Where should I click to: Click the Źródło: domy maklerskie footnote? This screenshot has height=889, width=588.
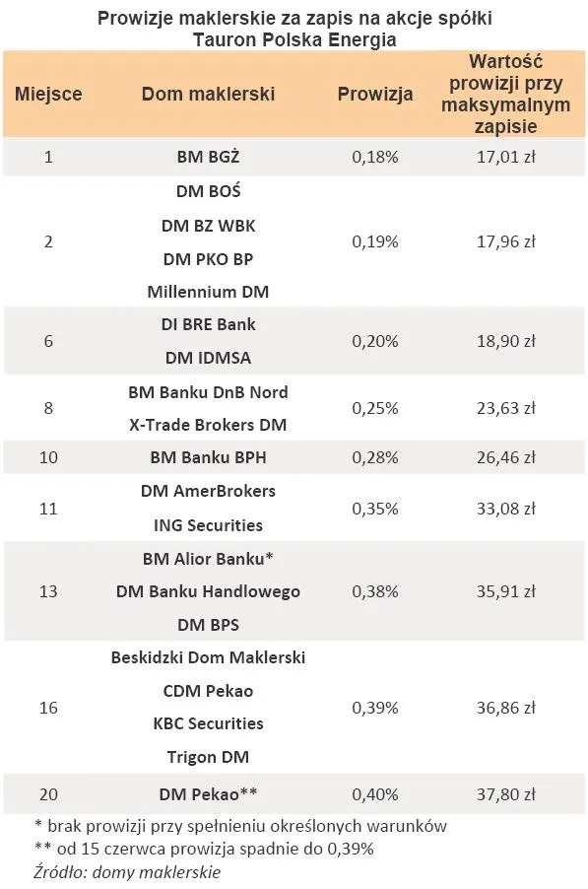click(127, 871)
